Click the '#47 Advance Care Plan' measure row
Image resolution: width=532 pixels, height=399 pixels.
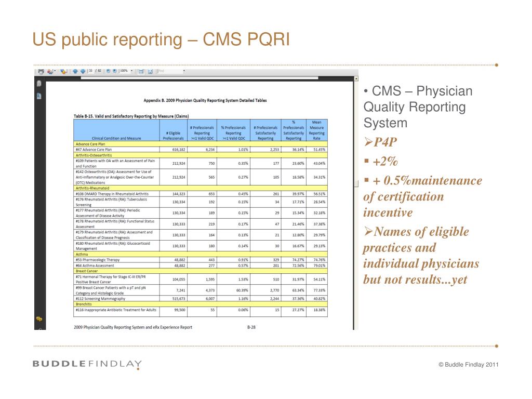[201, 150]
